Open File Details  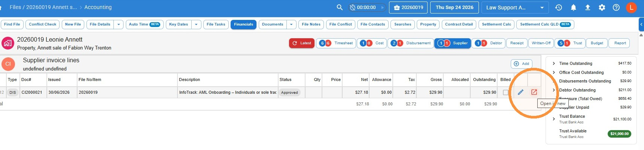click(x=100, y=24)
